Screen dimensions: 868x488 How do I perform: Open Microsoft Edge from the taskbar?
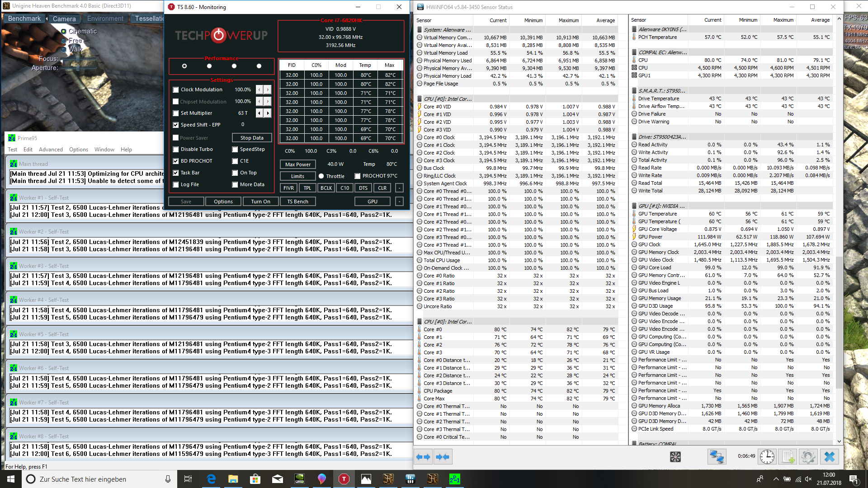pos(211,479)
